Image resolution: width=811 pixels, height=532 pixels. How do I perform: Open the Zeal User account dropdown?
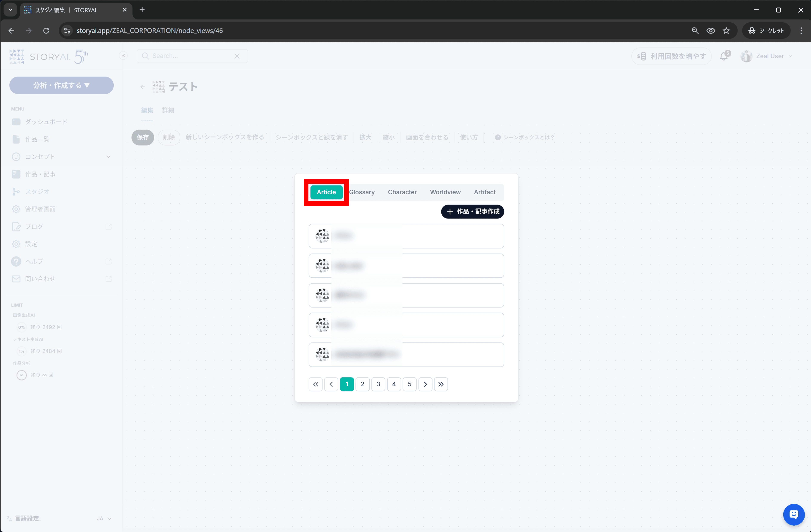click(x=767, y=56)
